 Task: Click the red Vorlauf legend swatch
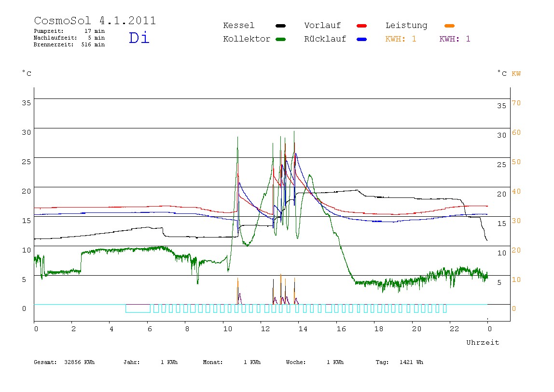(362, 26)
